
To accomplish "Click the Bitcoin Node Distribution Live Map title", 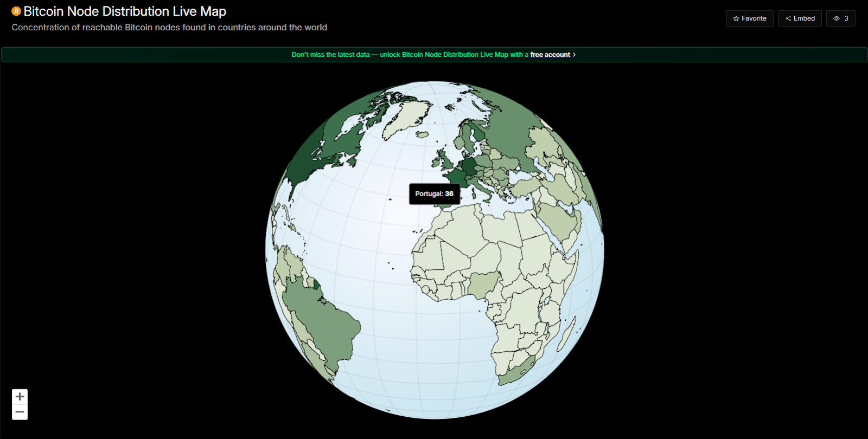I will coord(125,11).
